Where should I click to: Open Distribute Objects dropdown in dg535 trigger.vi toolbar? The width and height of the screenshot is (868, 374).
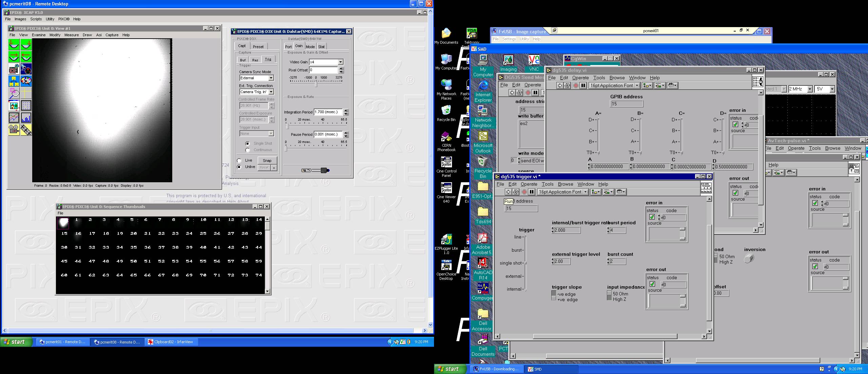click(x=608, y=192)
